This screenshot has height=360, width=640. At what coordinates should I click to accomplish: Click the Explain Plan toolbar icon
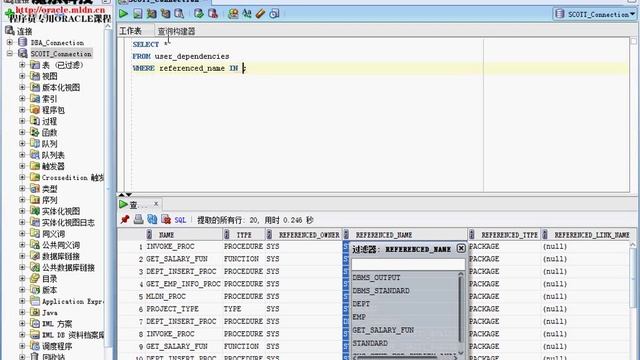pyautogui.click(x=151, y=13)
